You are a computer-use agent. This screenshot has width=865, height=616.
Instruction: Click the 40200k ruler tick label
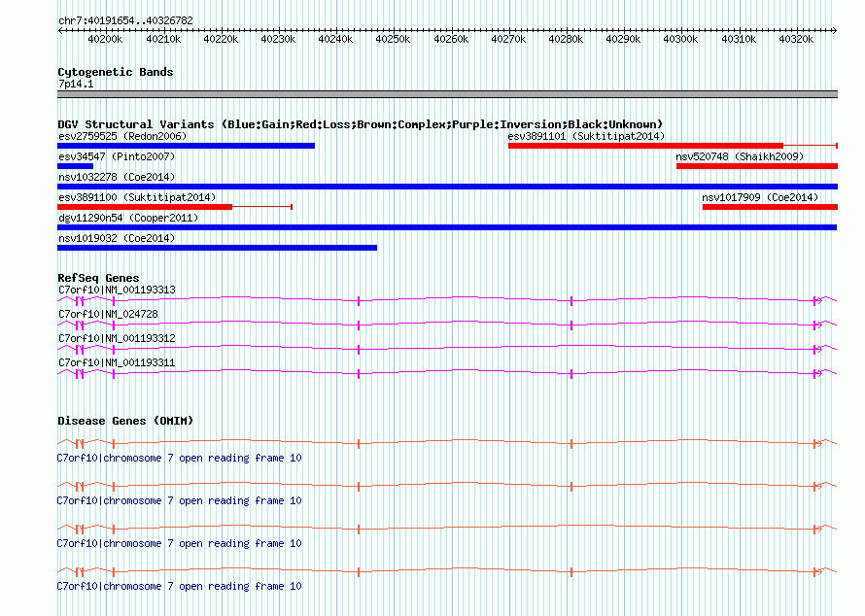click(x=105, y=39)
